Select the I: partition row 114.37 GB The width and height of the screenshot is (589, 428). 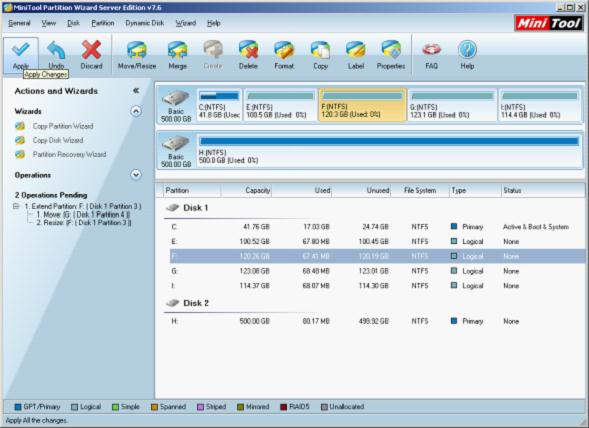(x=377, y=286)
